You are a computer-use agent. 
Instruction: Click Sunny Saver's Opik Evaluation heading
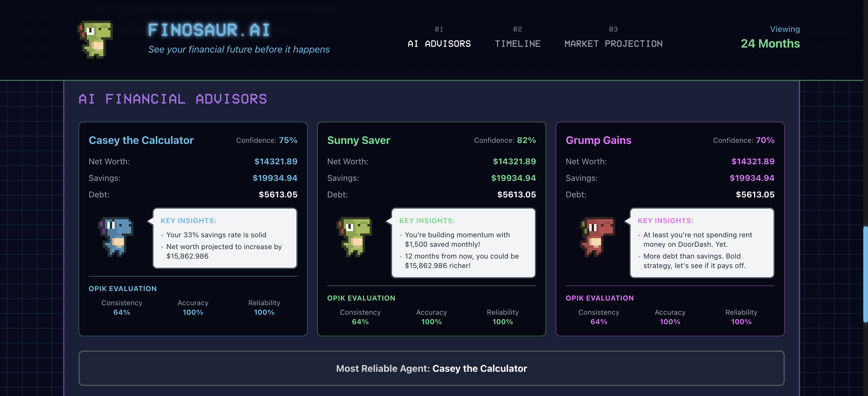pos(361,298)
